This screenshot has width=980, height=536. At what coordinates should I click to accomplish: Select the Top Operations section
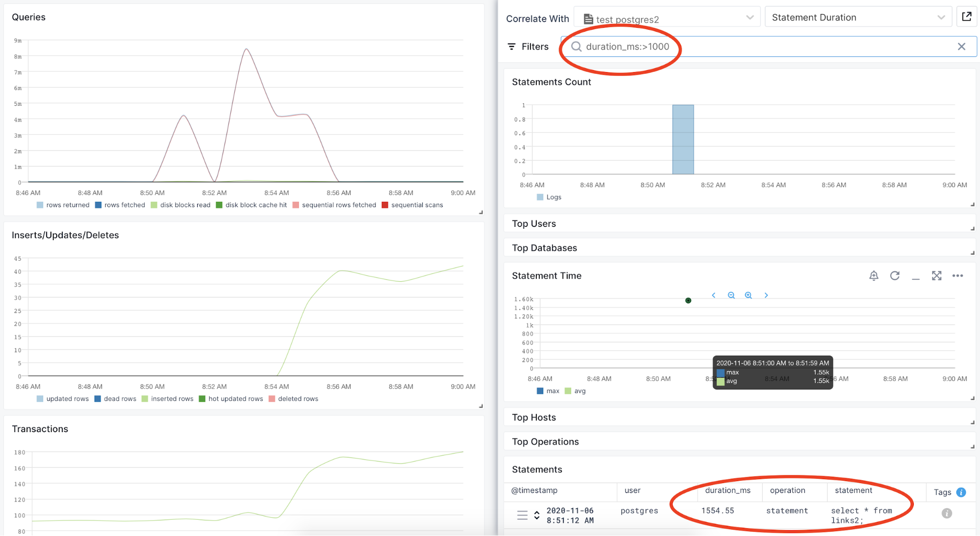pos(544,441)
